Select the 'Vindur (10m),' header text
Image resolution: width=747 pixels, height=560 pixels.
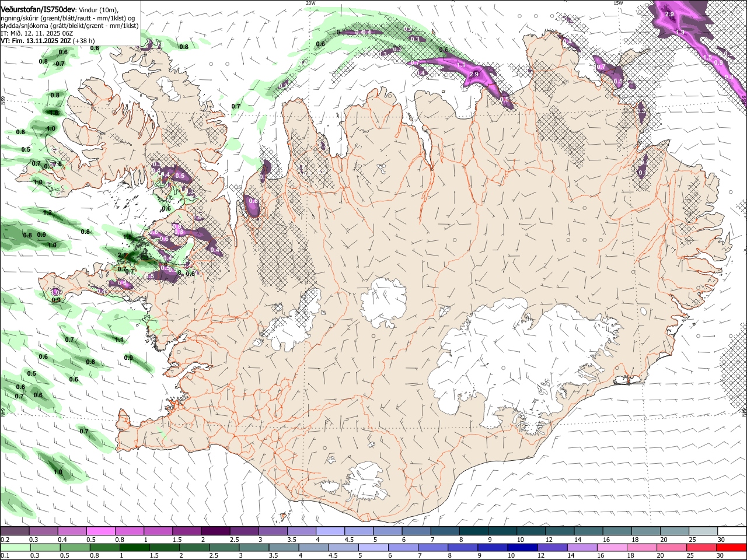click(98, 9)
